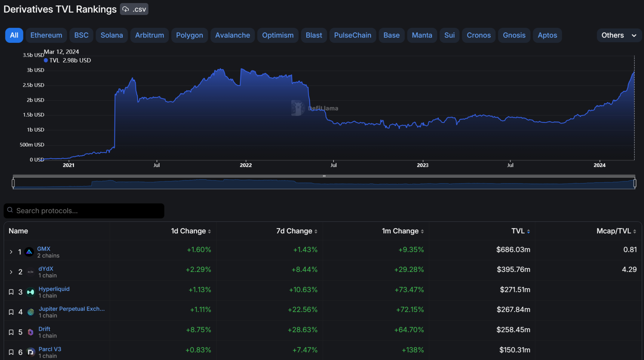Click the Drift logo icon
The height and width of the screenshot is (360, 644).
pyautogui.click(x=31, y=332)
